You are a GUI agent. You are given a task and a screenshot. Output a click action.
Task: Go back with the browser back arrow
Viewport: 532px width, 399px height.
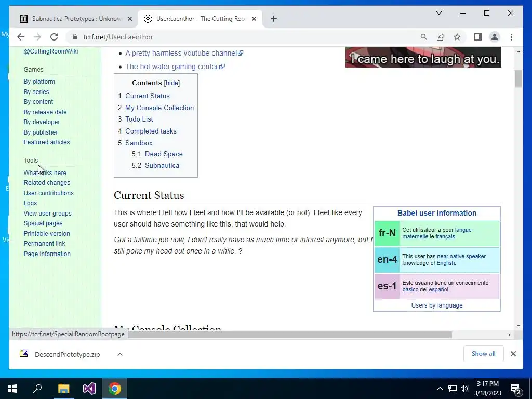(21, 37)
